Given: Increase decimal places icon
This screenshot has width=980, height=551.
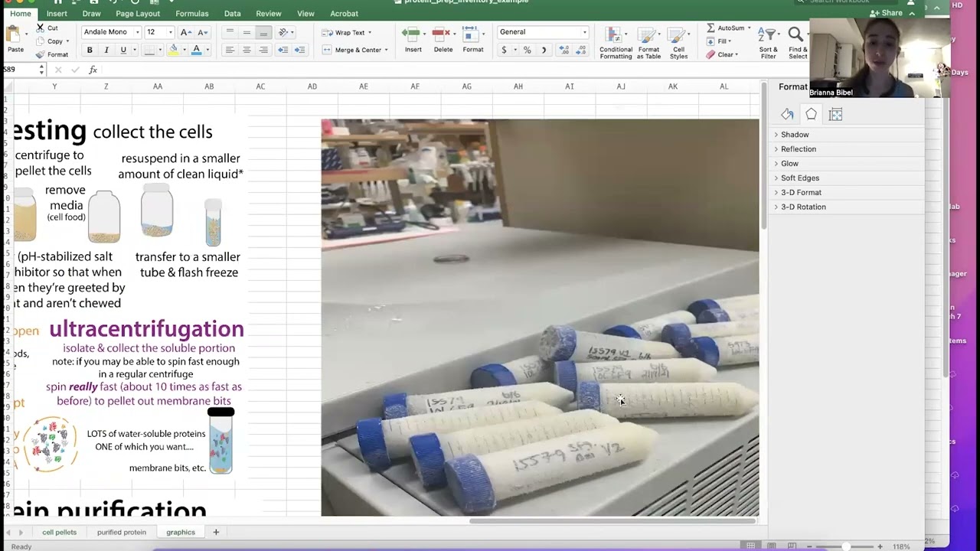Looking at the screenshot, I should 564,50.
